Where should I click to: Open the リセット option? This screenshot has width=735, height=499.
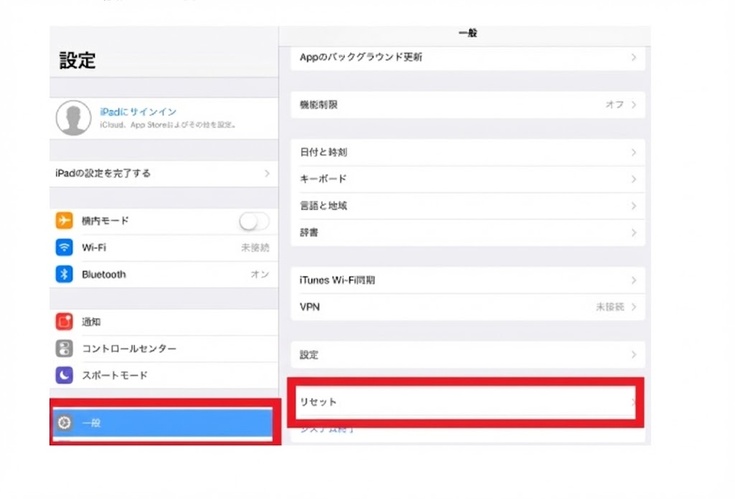point(465,402)
